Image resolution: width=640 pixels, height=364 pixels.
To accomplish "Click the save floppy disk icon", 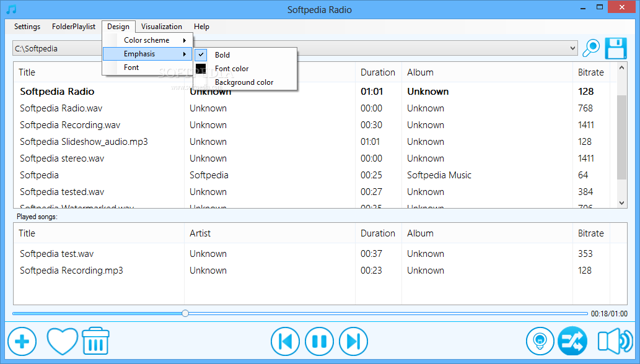I will coord(615,48).
